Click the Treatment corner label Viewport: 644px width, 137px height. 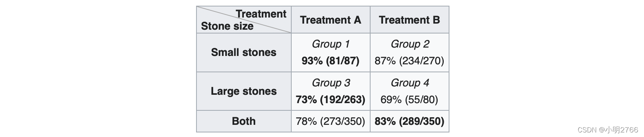[x=261, y=14]
